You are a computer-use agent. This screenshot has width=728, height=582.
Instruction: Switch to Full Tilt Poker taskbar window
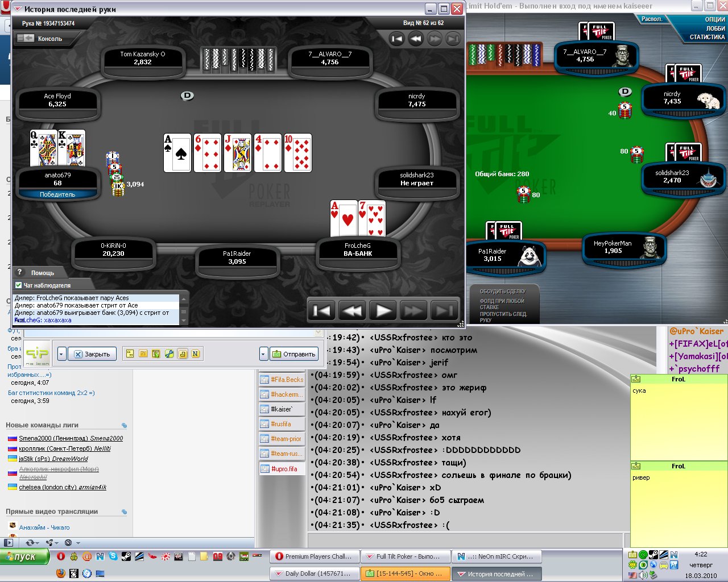(x=405, y=556)
